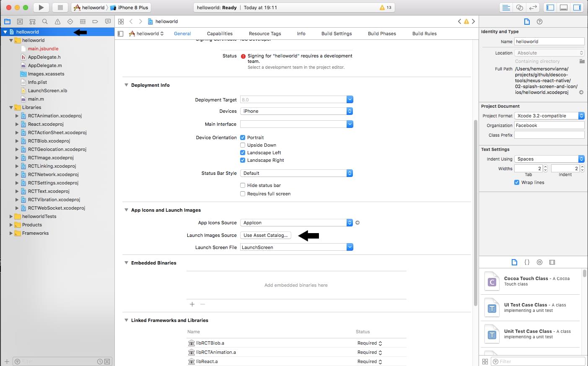Show the File inspector
This screenshot has width=588, height=366.
pos(527,21)
